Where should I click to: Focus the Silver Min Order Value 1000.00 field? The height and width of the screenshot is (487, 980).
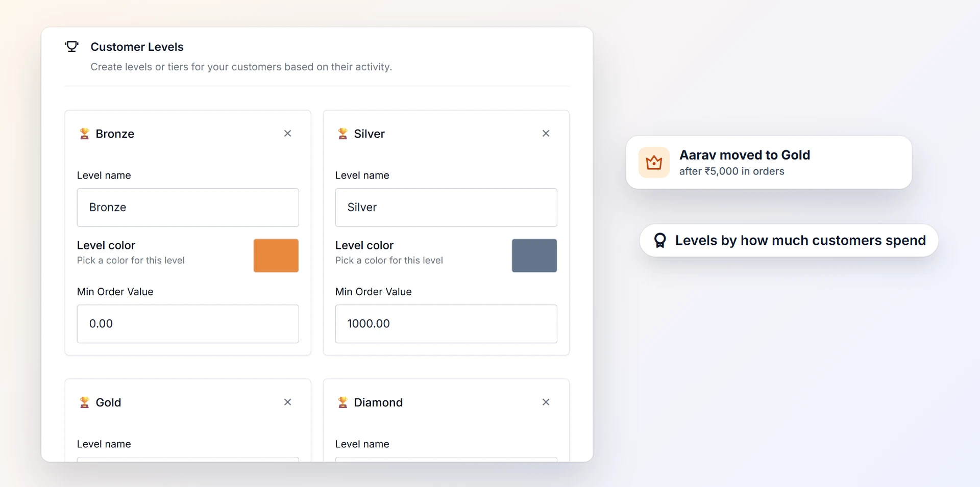(446, 324)
